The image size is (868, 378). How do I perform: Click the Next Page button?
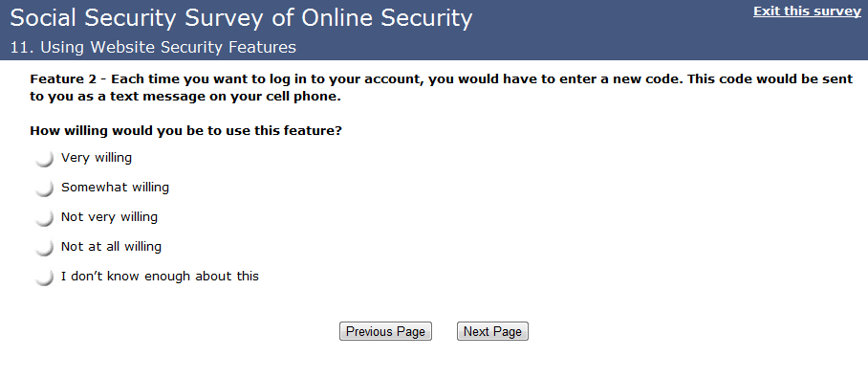[x=492, y=331]
